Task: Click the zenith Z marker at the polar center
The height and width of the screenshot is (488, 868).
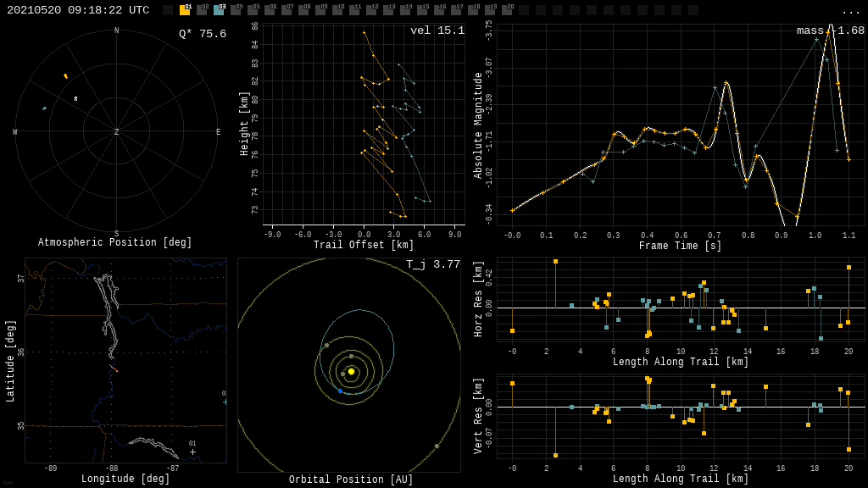Action: coord(116,132)
